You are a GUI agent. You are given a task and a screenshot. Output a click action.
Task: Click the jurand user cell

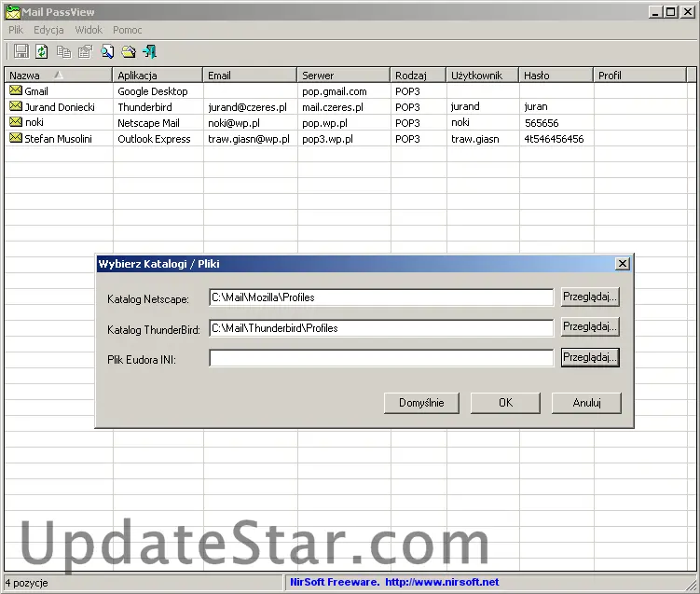[465, 106]
